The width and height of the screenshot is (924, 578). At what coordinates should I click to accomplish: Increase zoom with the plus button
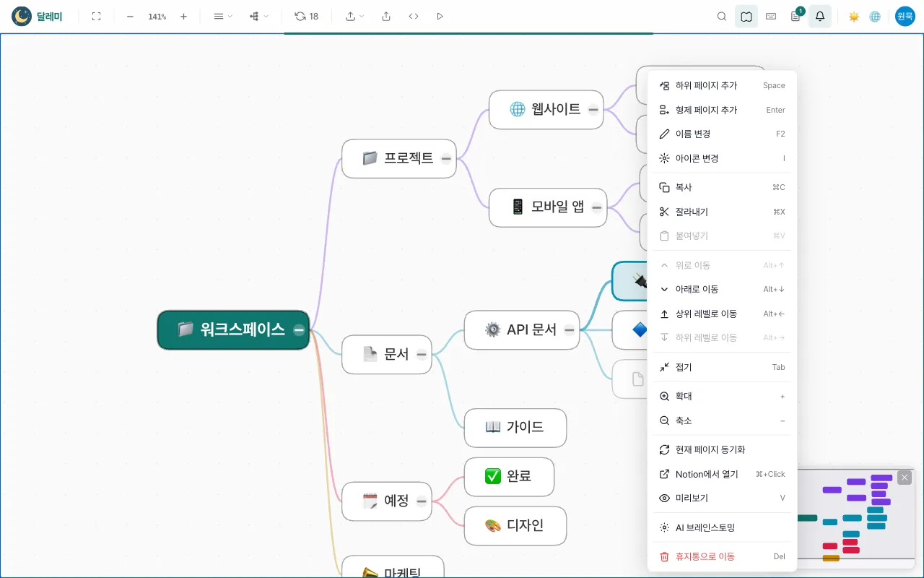183,17
